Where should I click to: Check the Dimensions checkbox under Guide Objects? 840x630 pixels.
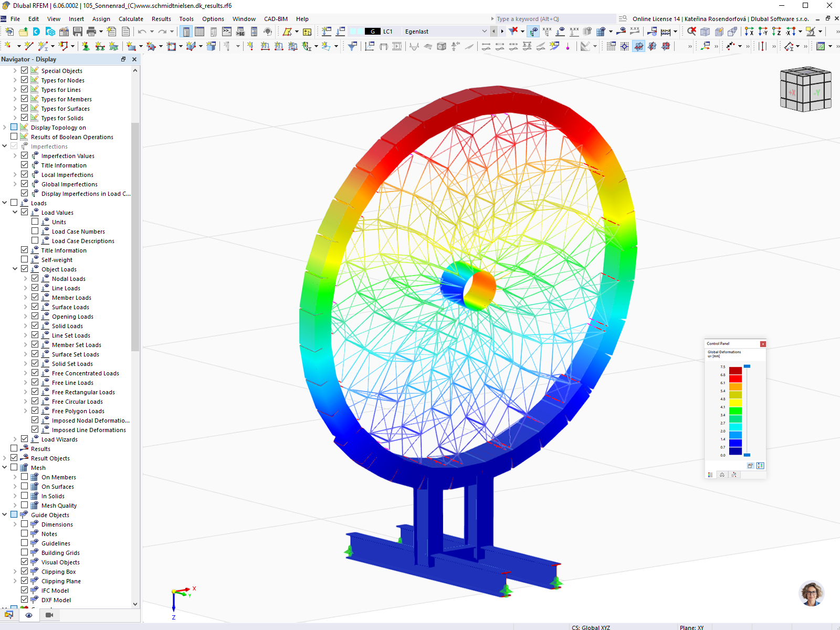(25, 524)
